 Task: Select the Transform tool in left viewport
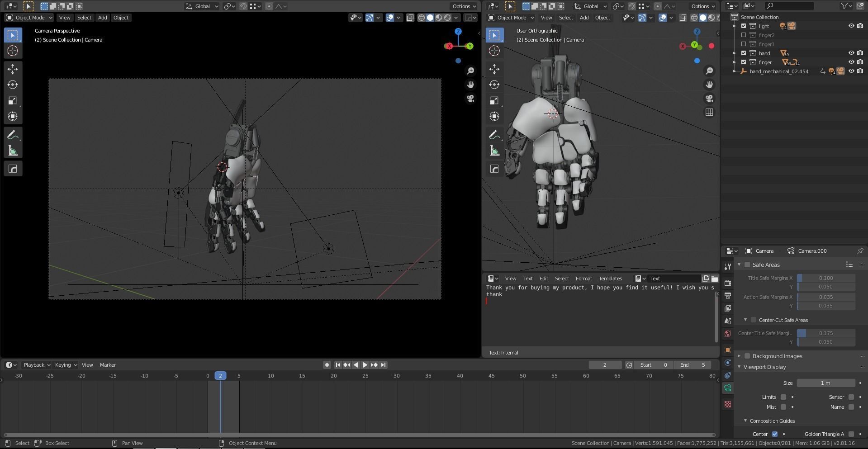13,116
